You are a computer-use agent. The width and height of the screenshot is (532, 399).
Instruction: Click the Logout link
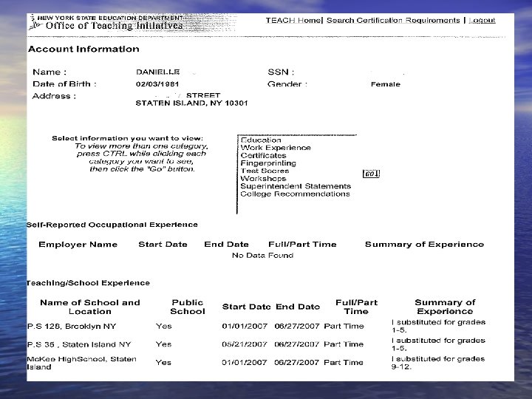482,21
